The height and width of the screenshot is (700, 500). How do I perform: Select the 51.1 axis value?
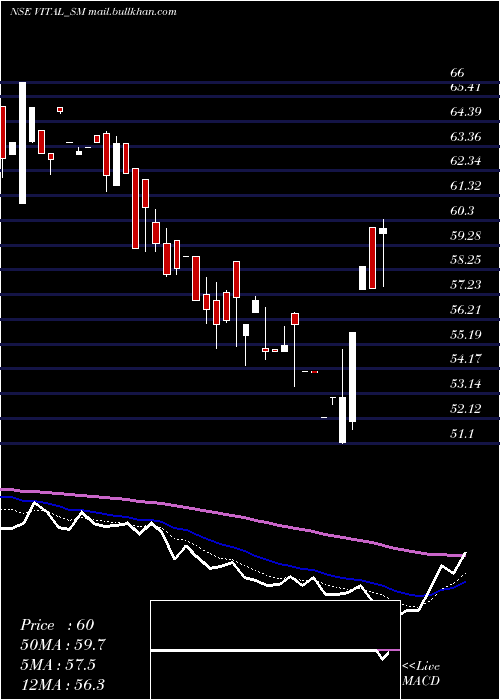pyautogui.click(x=462, y=433)
